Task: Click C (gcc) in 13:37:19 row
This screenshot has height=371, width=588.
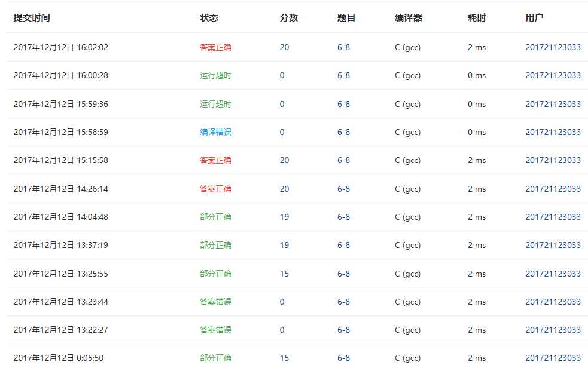Action: [407, 245]
